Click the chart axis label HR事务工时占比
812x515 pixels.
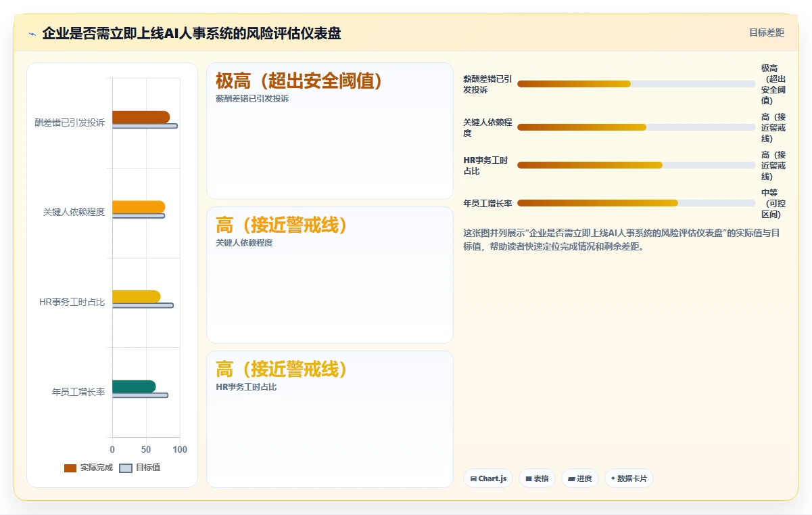(x=72, y=302)
